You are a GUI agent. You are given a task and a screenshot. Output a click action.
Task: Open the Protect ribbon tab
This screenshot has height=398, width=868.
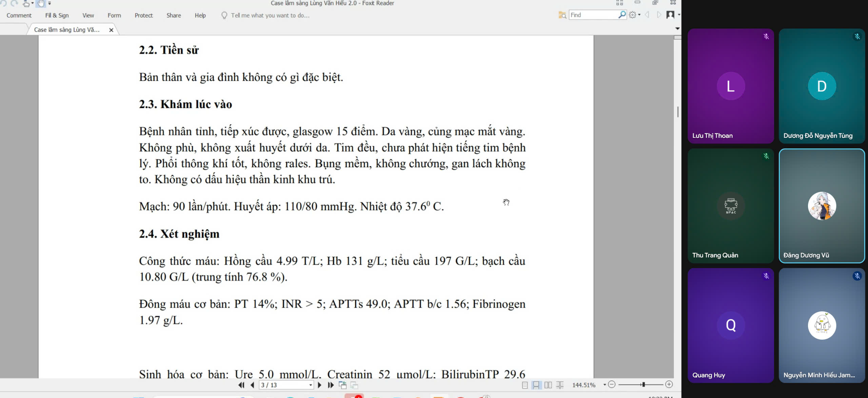coord(143,15)
